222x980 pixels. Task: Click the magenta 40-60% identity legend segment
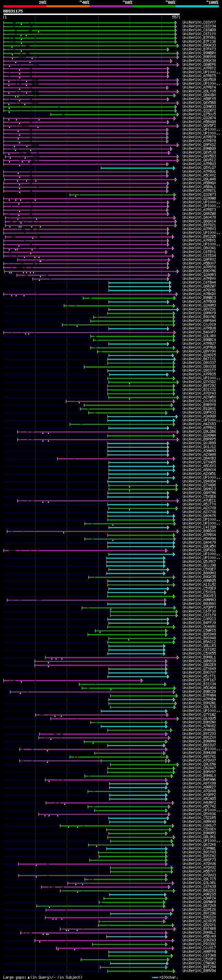pos(111,7)
